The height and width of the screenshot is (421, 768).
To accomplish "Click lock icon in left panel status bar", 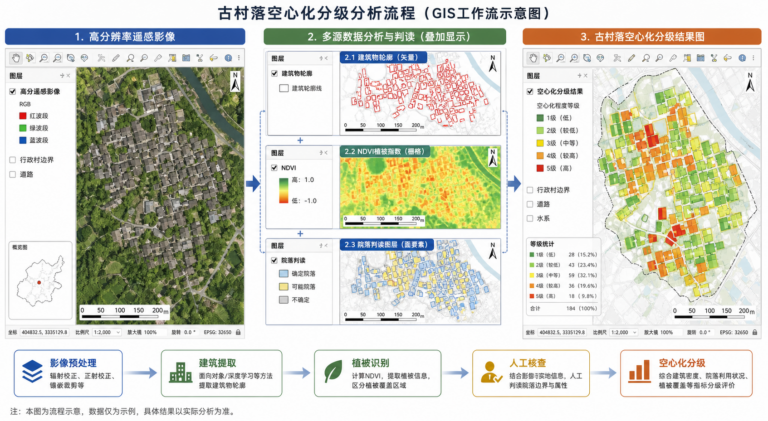I will (x=239, y=332).
